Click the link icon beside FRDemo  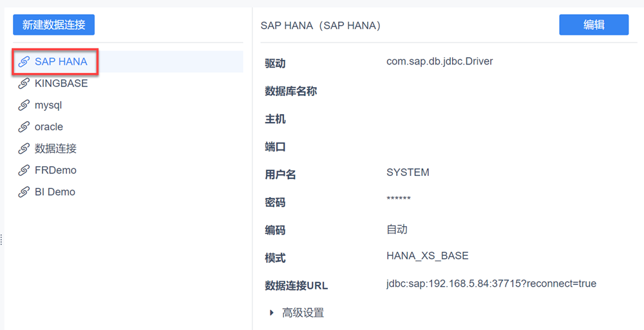(x=24, y=170)
